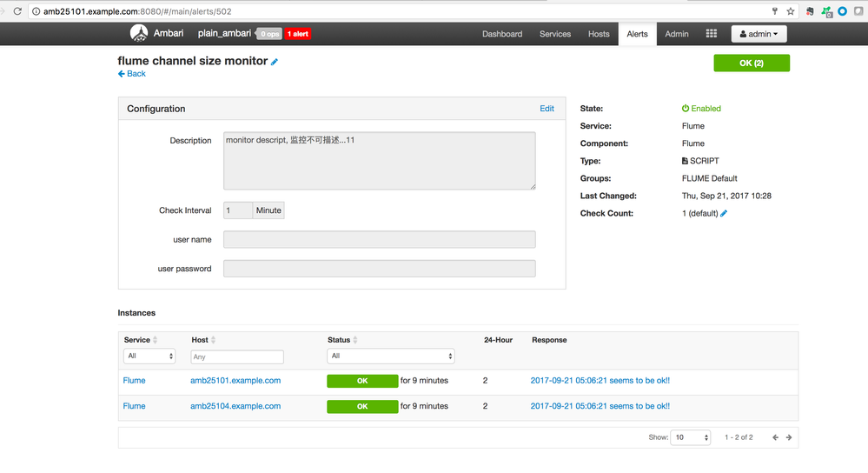The width and height of the screenshot is (868, 473).
Task: Bookmark page with star icon
Action: click(791, 11)
